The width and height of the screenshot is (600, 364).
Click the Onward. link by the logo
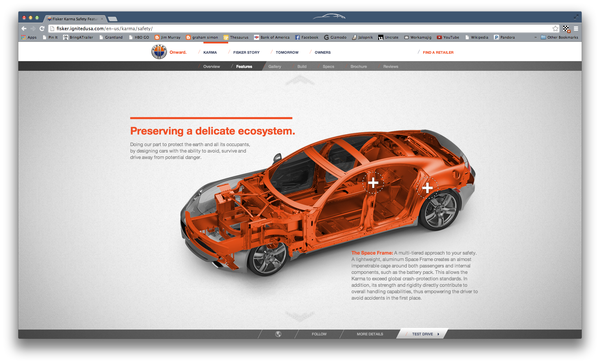pyautogui.click(x=178, y=52)
